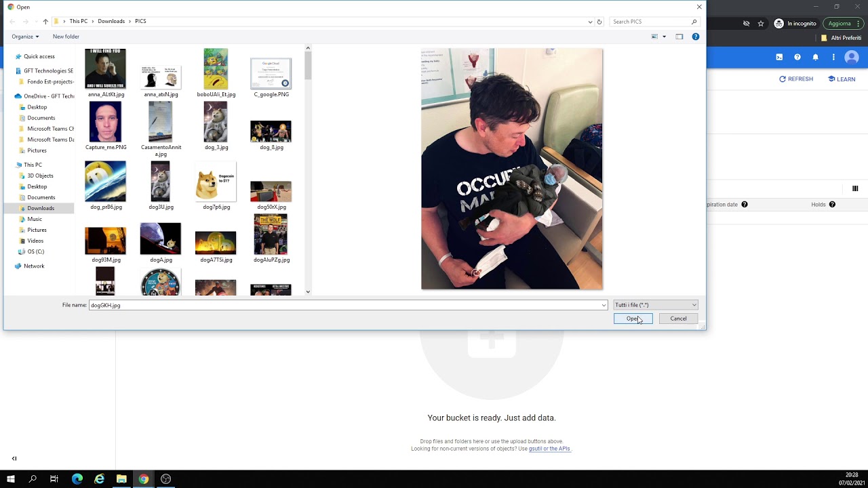Click the LEARN button
The width and height of the screenshot is (868, 488).
pyautogui.click(x=842, y=79)
